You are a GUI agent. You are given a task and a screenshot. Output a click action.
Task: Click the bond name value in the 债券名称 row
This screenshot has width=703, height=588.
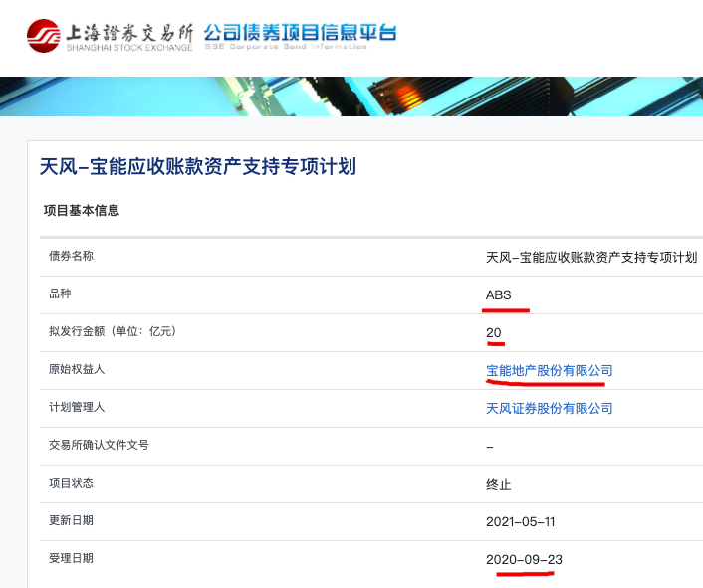tap(591, 257)
